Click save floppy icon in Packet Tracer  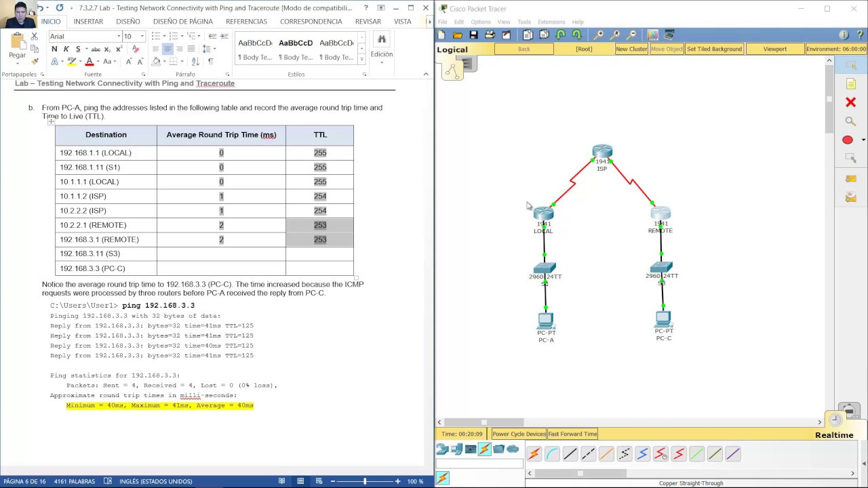[473, 35]
